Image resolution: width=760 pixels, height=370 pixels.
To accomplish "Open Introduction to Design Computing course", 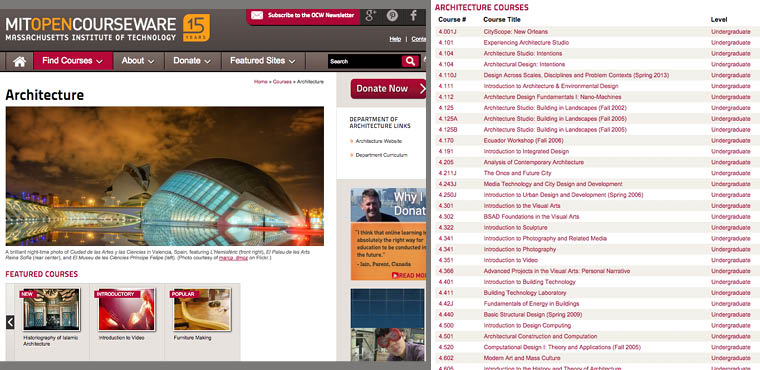I will [x=527, y=326].
